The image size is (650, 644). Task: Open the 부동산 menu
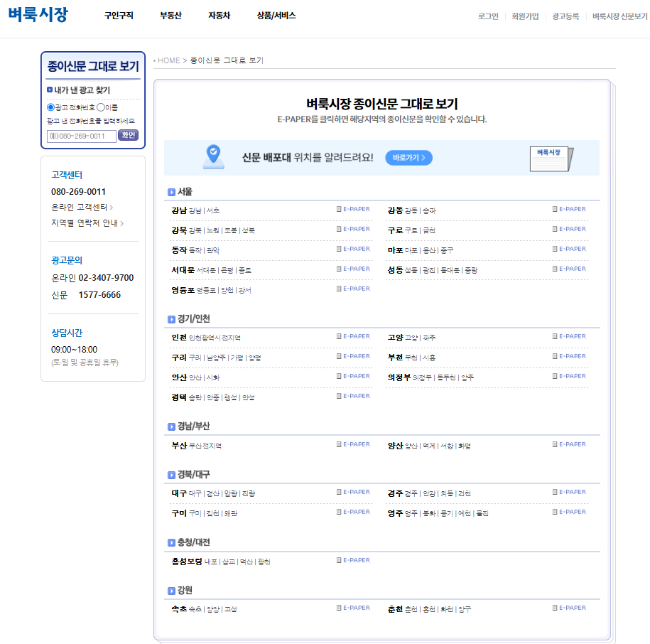170,15
